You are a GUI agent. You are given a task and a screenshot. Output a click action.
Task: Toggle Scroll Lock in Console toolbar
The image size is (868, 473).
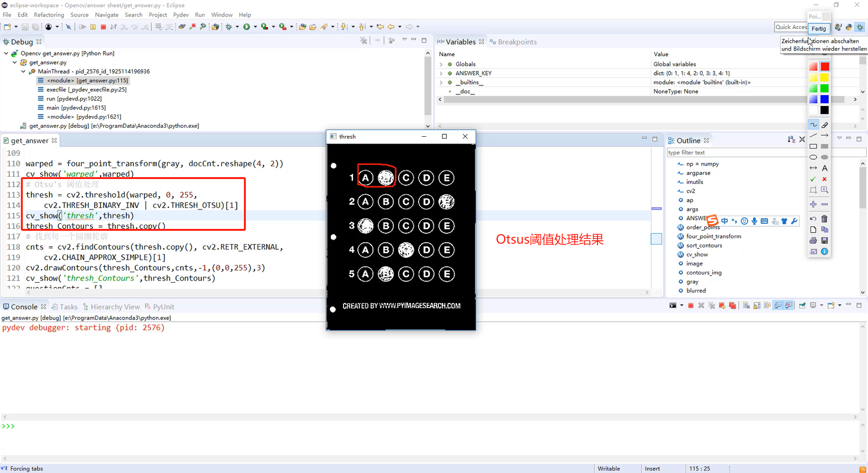click(x=757, y=305)
